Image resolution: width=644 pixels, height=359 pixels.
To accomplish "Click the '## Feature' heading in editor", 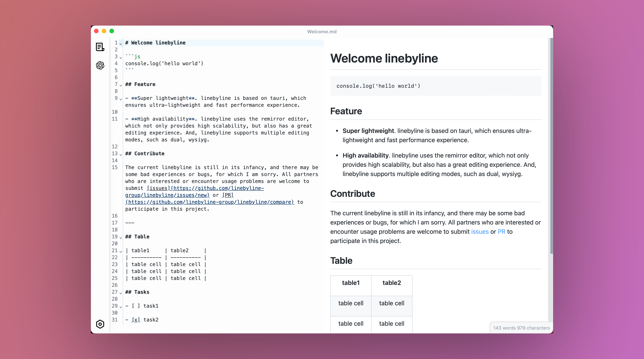I will coord(140,84).
